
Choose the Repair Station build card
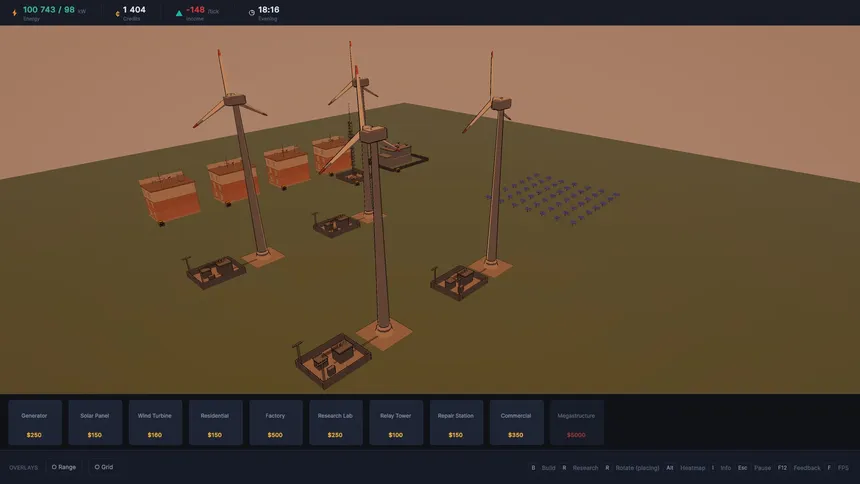point(456,423)
